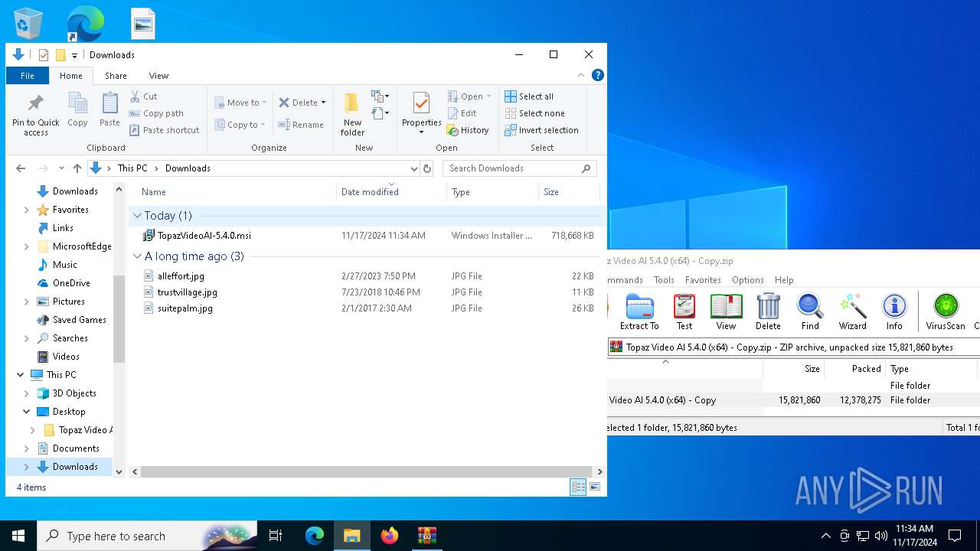980x551 pixels.
Task: Expand the Pictures tree node
Action: 27,302
